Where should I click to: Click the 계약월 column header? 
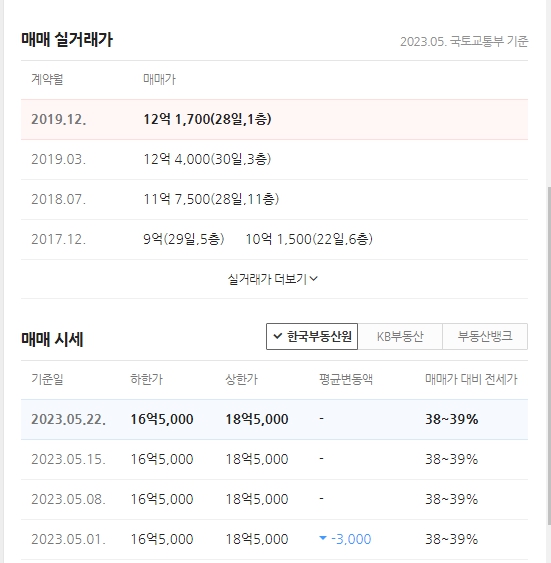47,79
